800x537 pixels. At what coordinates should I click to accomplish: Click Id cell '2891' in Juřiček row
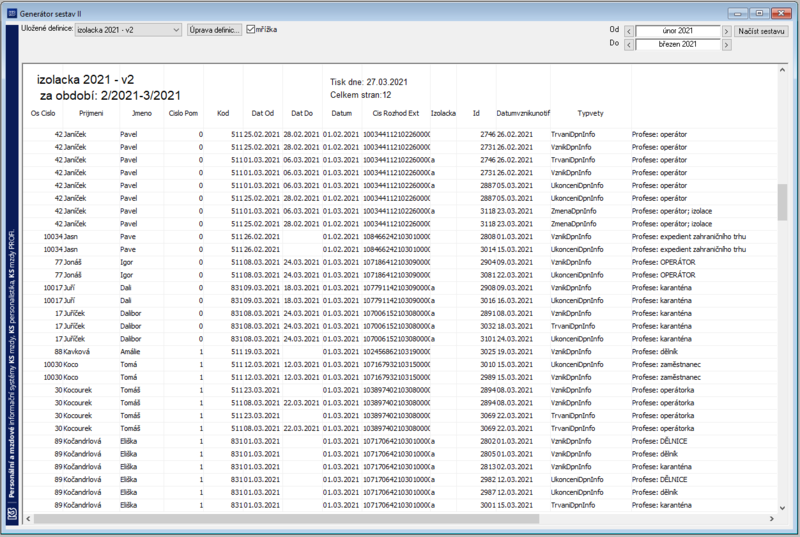point(488,313)
